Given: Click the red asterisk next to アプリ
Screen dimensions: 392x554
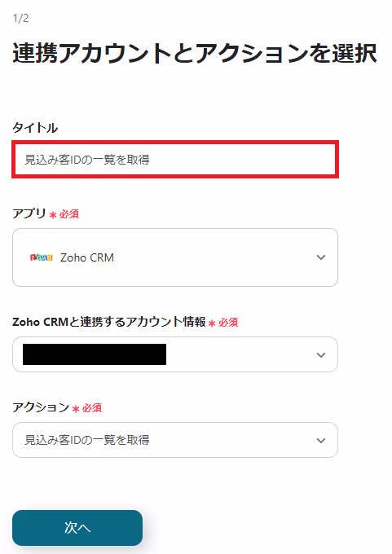Looking at the screenshot, I should tap(53, 215).
